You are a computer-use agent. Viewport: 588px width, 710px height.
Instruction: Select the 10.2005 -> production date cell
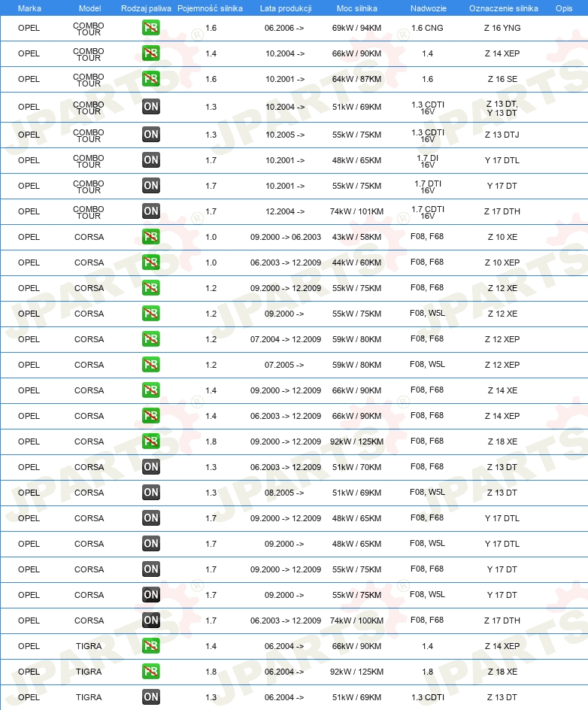coord(285,135)
